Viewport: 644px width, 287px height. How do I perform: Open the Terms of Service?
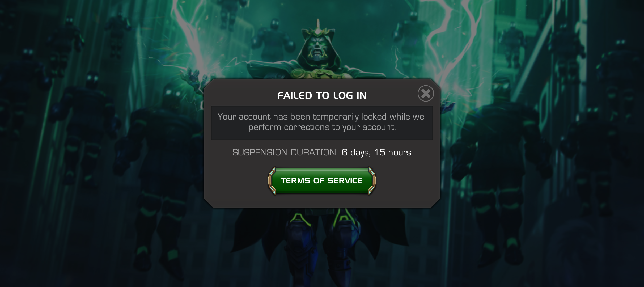322,181
